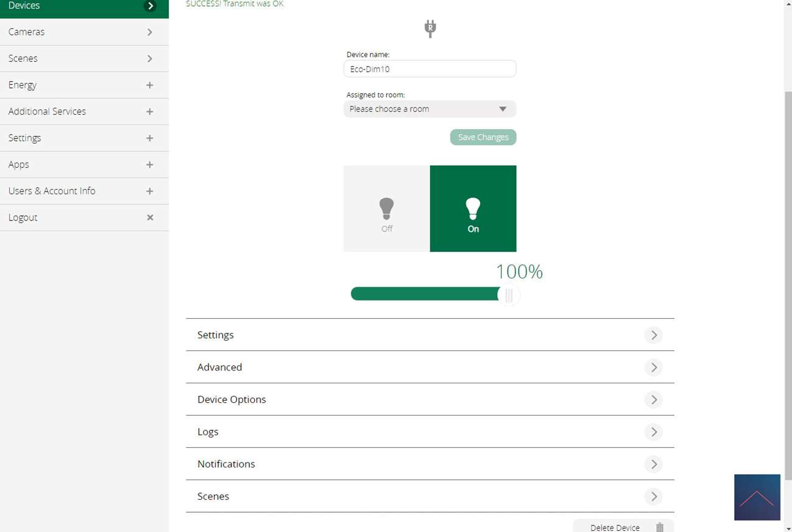Click the scroll-to-top arrow icon
This screenshot has width=792, height=532.
[757, 497]
